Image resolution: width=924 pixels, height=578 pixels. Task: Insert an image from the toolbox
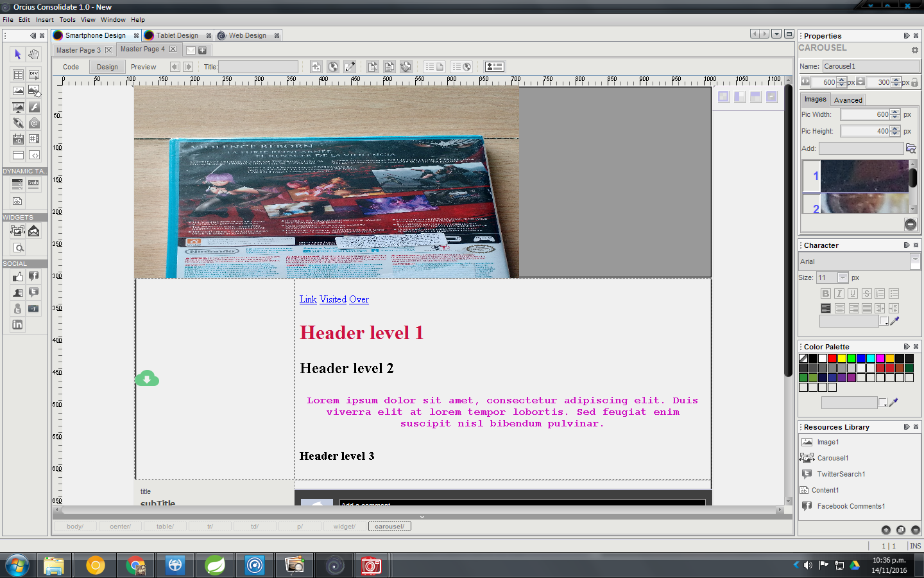(18, 91)
